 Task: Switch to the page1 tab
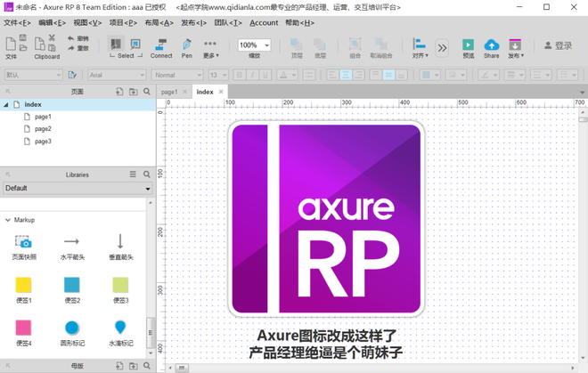[169, 92]
